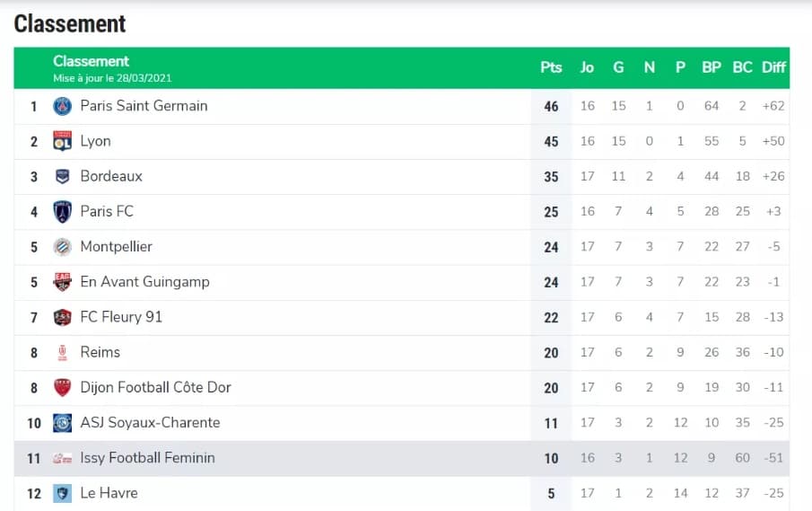
Task: Open the Dijon Football Côte Dor link
Action: [155, 387]
